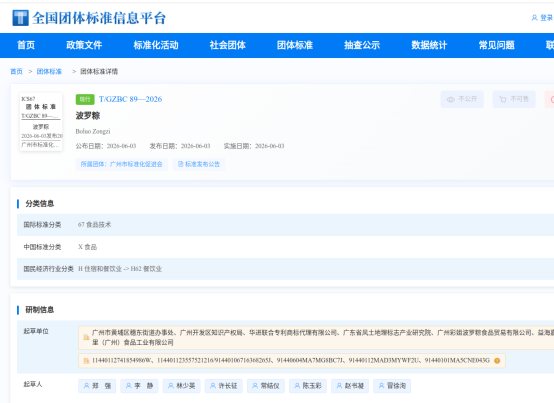Click 团体标准 breadcrumb link
554x403 pixels.
(49, 71)
